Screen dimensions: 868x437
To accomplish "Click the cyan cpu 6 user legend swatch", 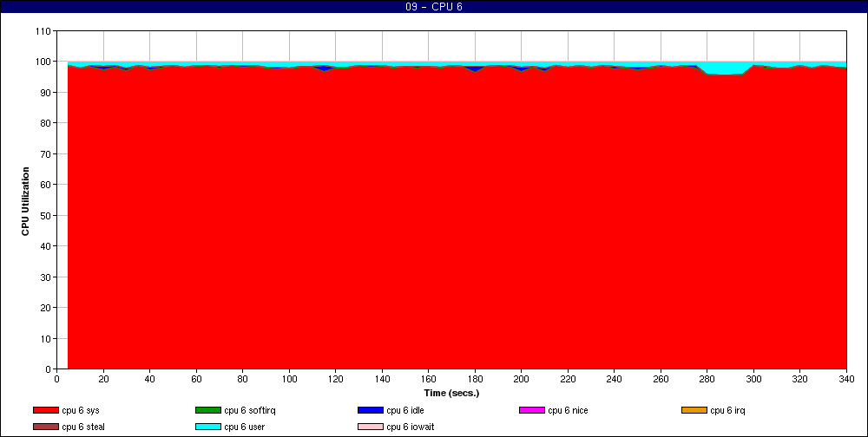I will coord(208,427).
